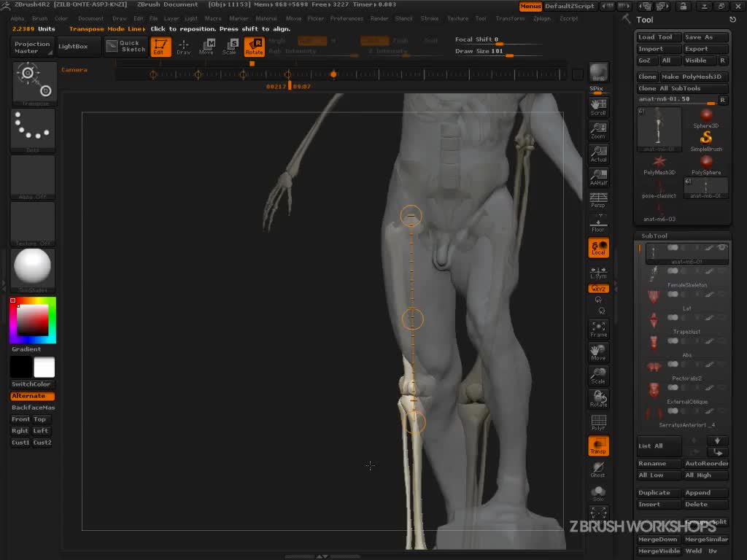This screenshot has width=747, height=560.
Task: Open the Alpha Off picker
Action: point(33,177)
